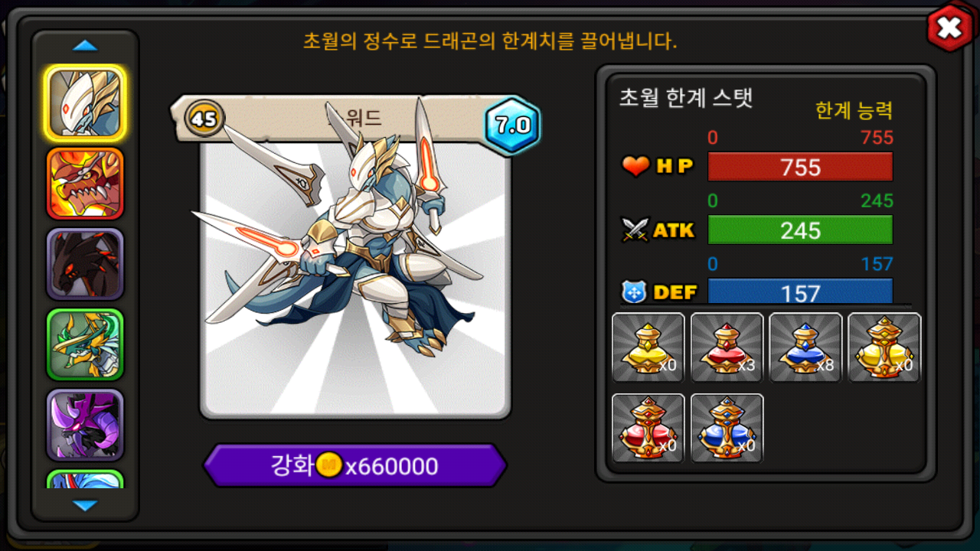Choose the purple horned dragon icon
The width and height of the screenshot is (980, 551).
[85, 425]
